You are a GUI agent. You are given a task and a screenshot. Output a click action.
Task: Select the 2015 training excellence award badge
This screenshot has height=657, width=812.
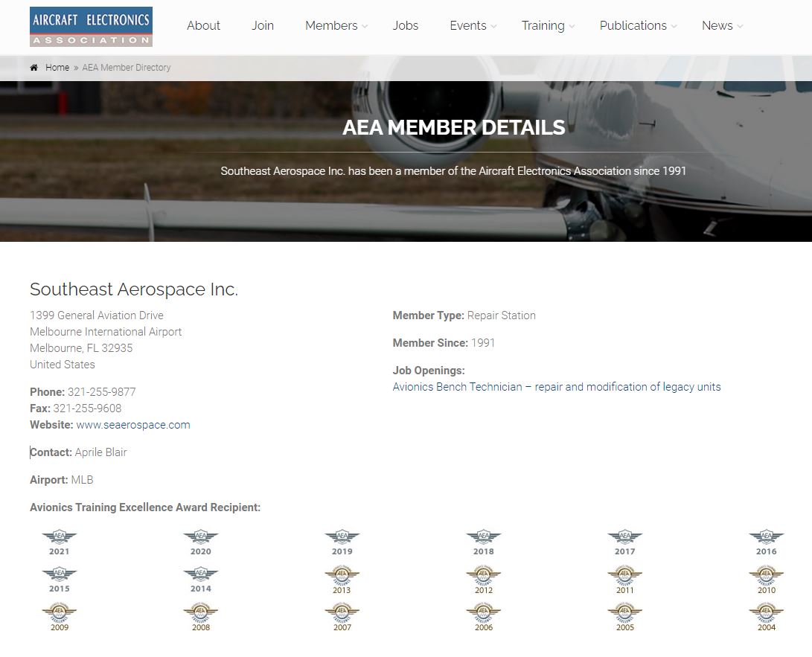click(x=59, y=580)
